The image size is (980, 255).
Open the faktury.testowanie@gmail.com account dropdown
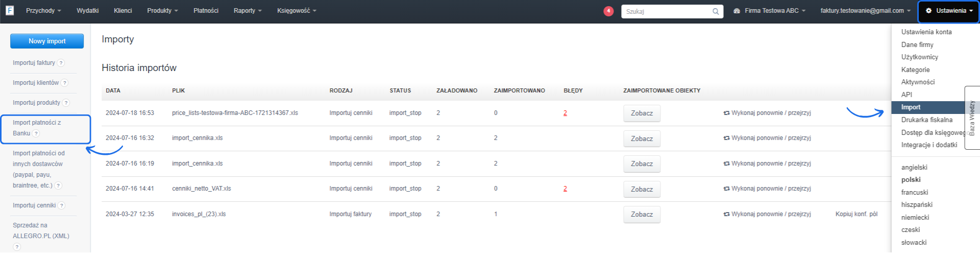click(x=865, y=11)
